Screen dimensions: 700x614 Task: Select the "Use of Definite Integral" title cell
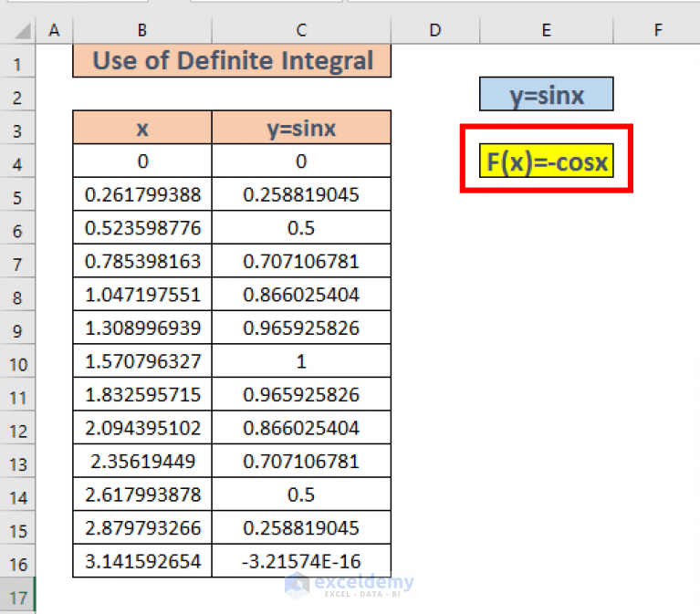pyautogui.click(x=232, y=62)
